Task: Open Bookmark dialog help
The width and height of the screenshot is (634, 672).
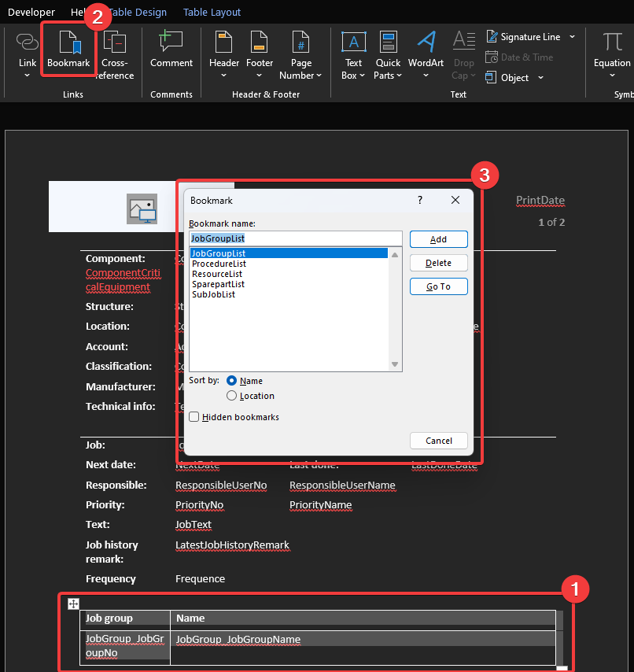Action: (420, 200)
